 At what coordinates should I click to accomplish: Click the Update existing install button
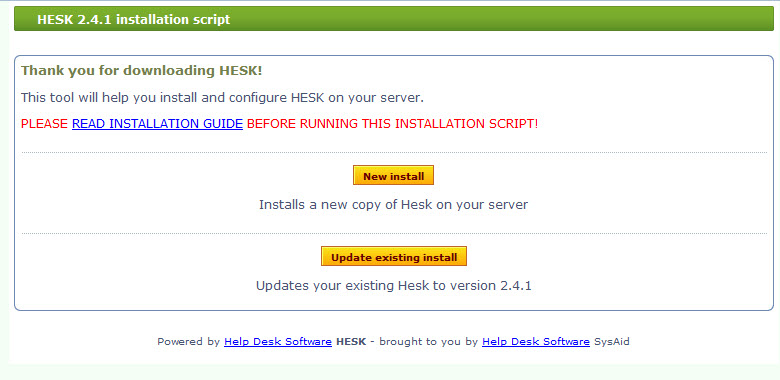[394, 256]
